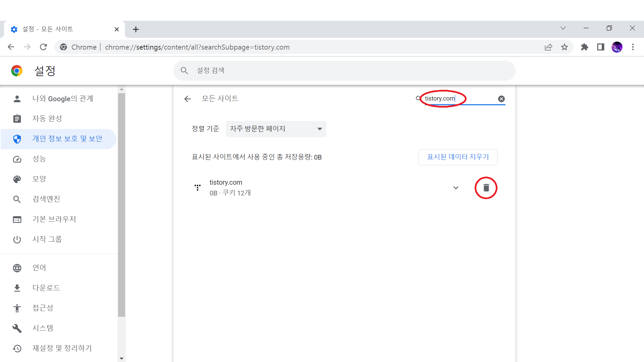The width and height of the screenshot is (644, 362).
Task: Open 재설정 및 정리하기 section
Action: (58, 348)
